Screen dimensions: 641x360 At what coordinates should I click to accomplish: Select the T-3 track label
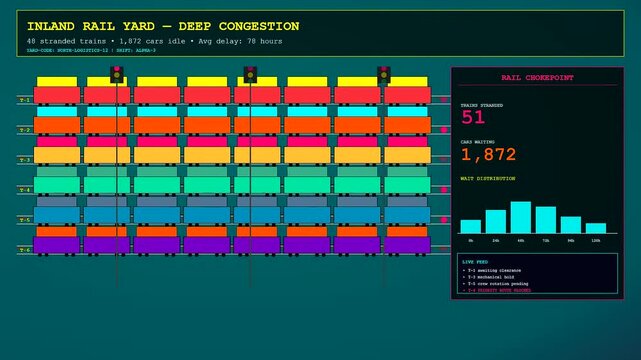click(25, 160)
